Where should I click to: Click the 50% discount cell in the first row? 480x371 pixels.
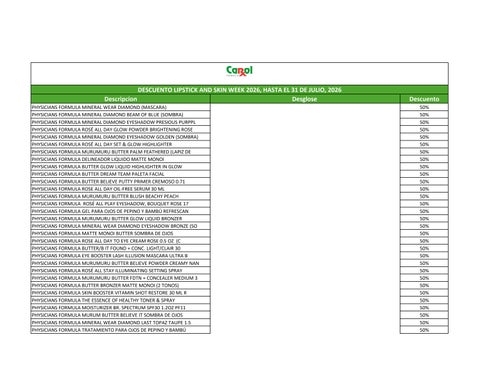(x=424, y=107)
